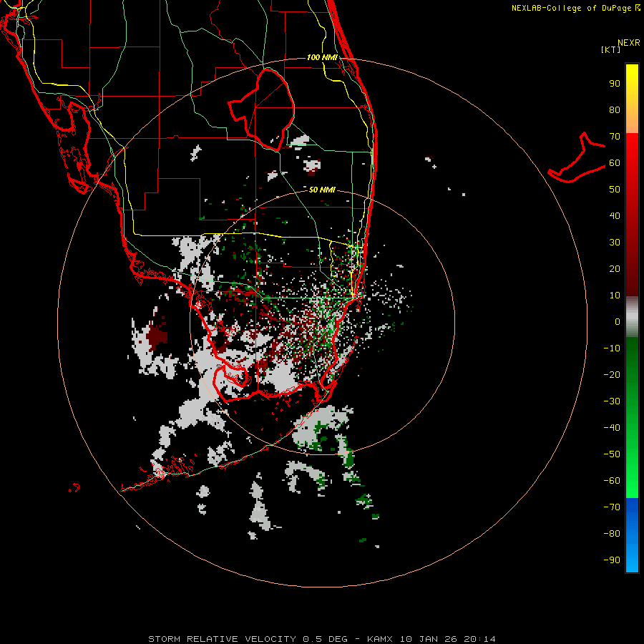Click the 50 value on the velocity scale
Screen dimensions: 644x644
(x=615, y=190)
